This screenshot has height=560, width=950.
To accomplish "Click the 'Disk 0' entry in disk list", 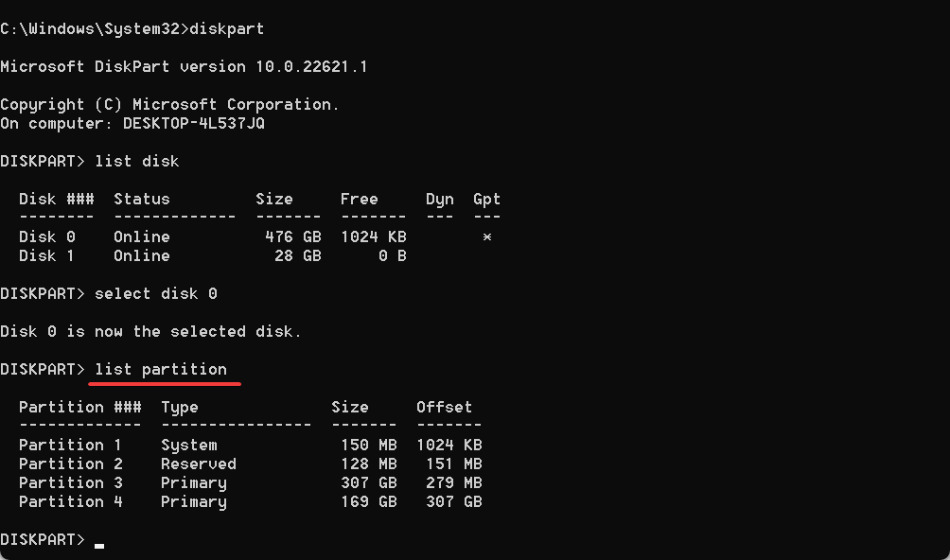I will point(47,236).
